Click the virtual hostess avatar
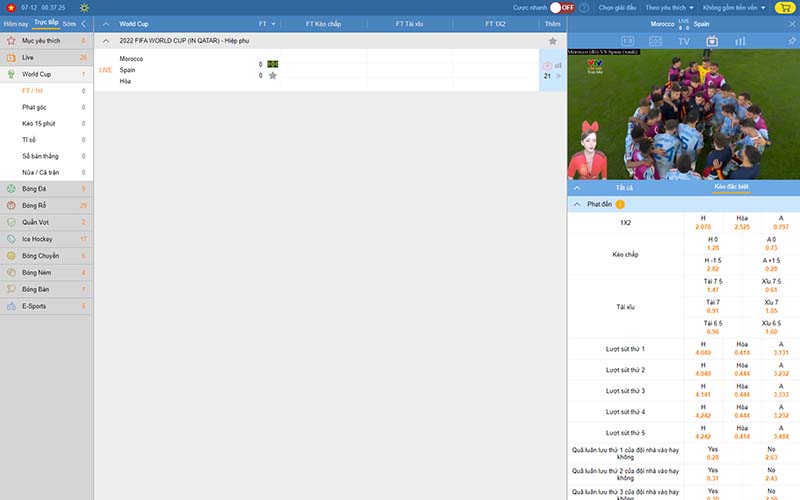 588,151
